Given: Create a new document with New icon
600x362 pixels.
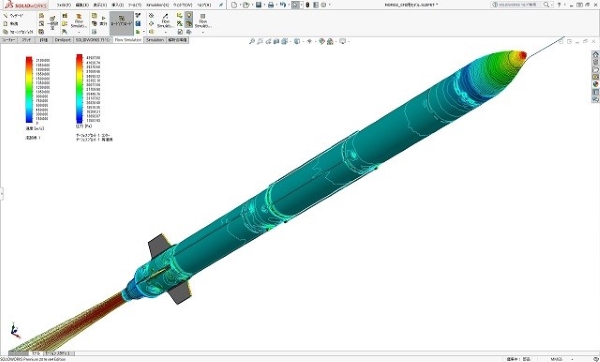Looking at the screenshot, I should tap(234, 5).
